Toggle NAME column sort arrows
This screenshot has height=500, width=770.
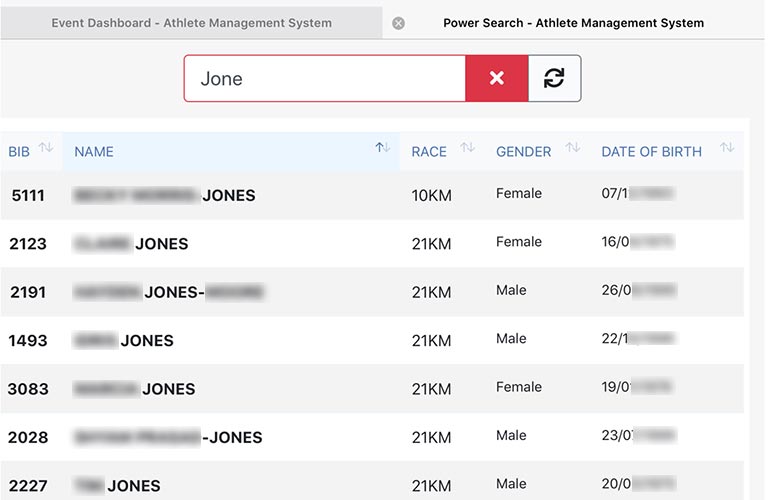tap(382, 149)
